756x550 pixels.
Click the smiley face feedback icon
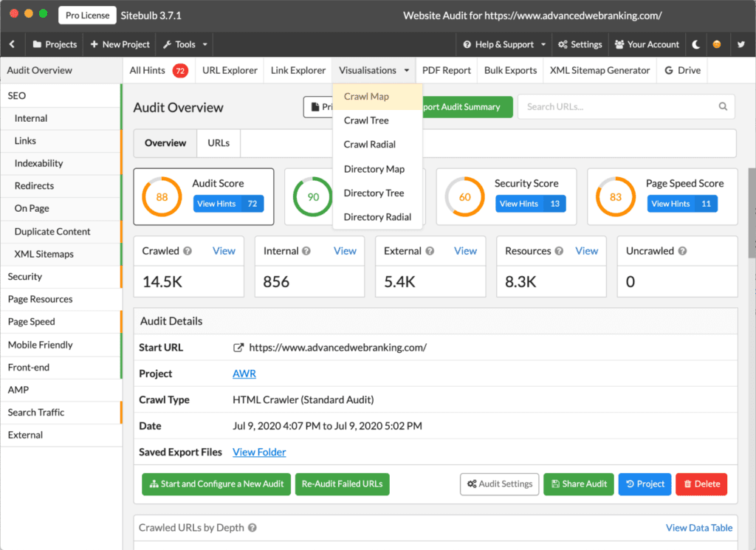click(x=717, y=44)
